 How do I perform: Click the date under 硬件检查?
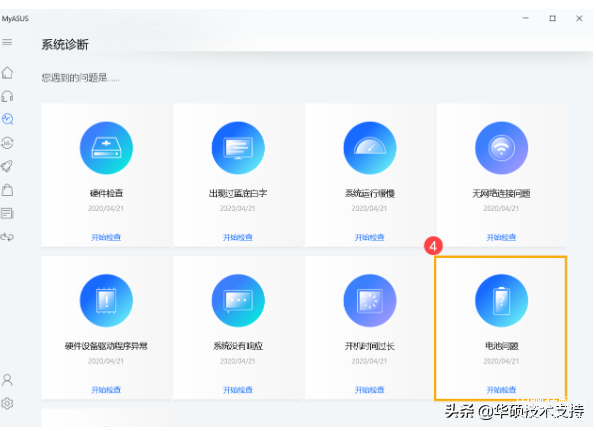pyautogui.click(x=106, y=208)
